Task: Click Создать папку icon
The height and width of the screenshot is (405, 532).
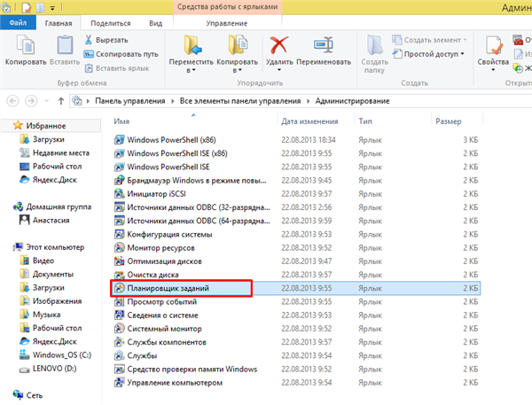Action: click(374, 45)
